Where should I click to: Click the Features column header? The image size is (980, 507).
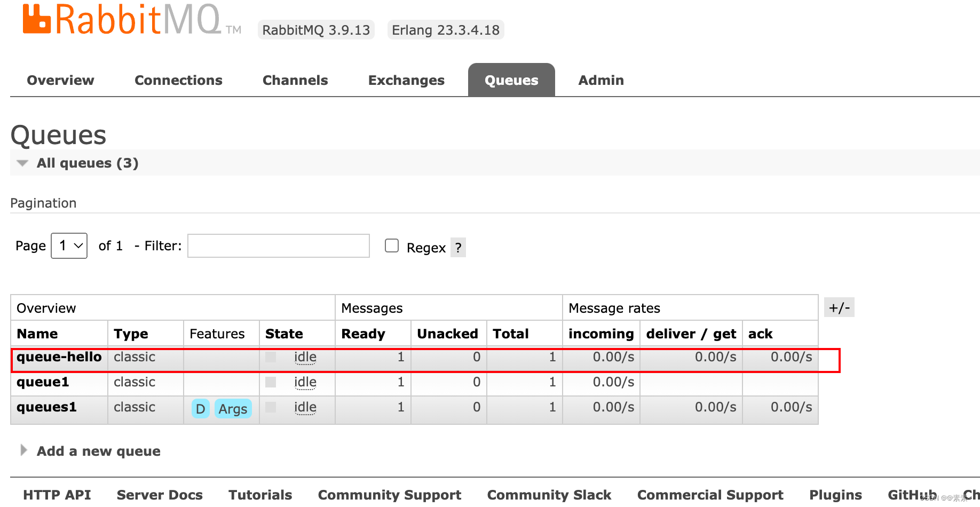(217, 334)
